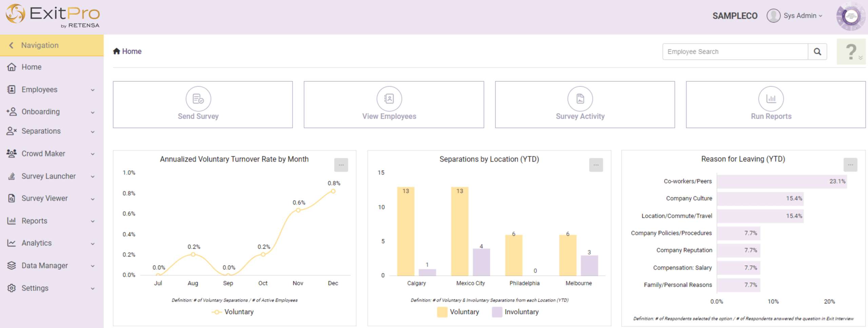Toggle Involuntary series in the Separations legend
This screenshot has height=328, width=868.
pos(515,312)
